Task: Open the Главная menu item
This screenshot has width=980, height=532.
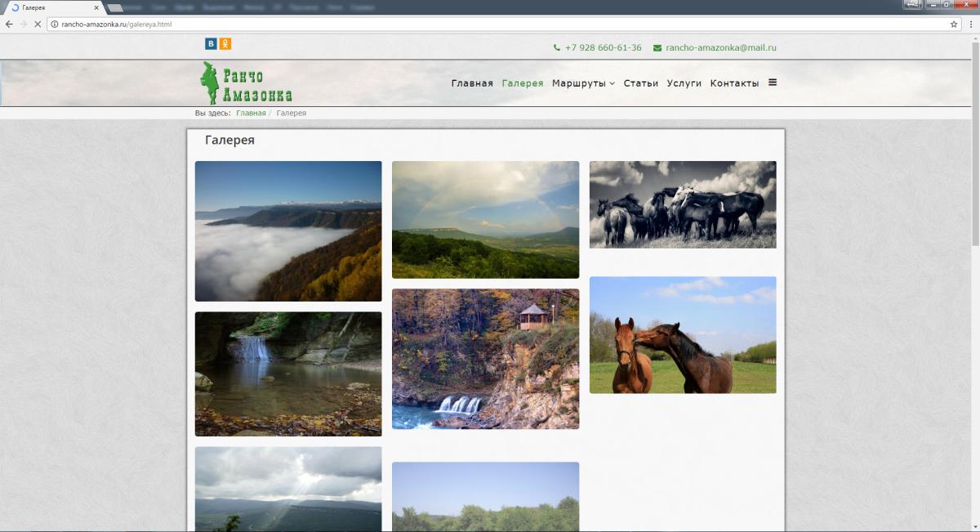Action: tap(472, 83)
